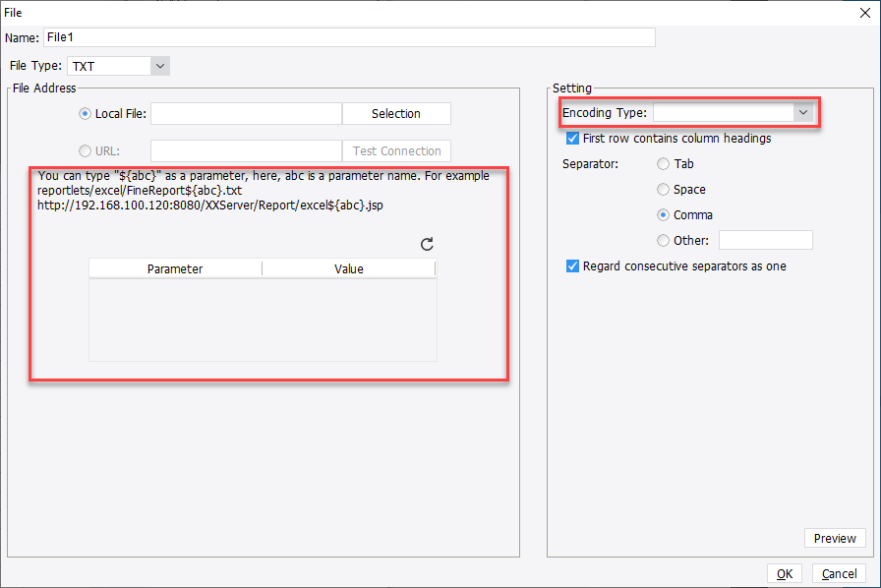This screenshot has height=588, width=881.
Task: Select the URL radio button
Action: (85, 149)
